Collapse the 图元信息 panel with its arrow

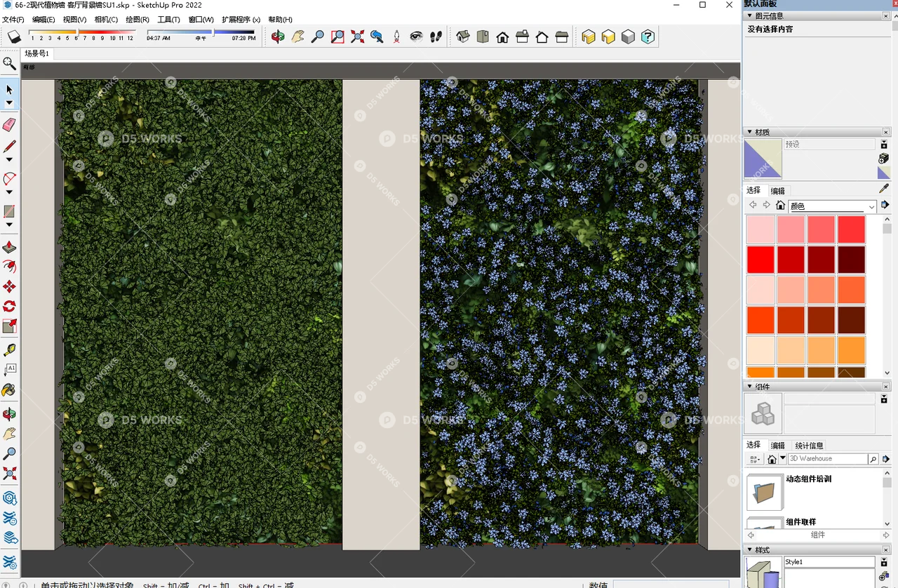[x=750, y=15]
